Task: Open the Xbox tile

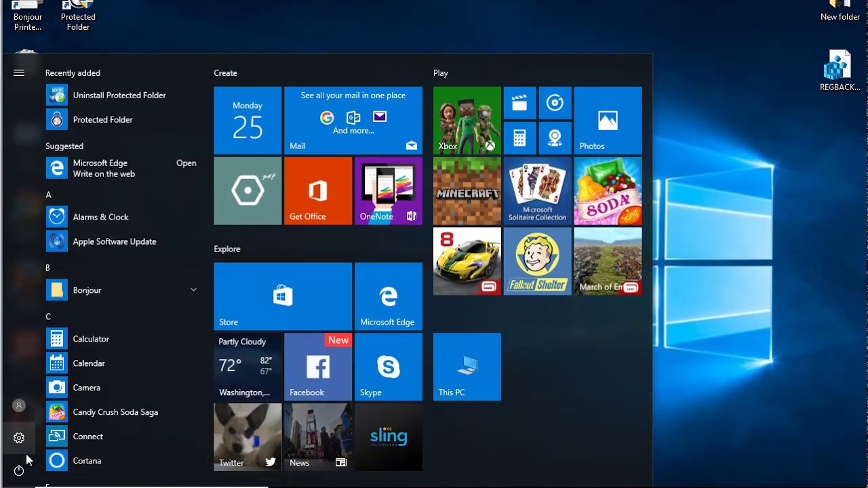Action: [467, 121]
